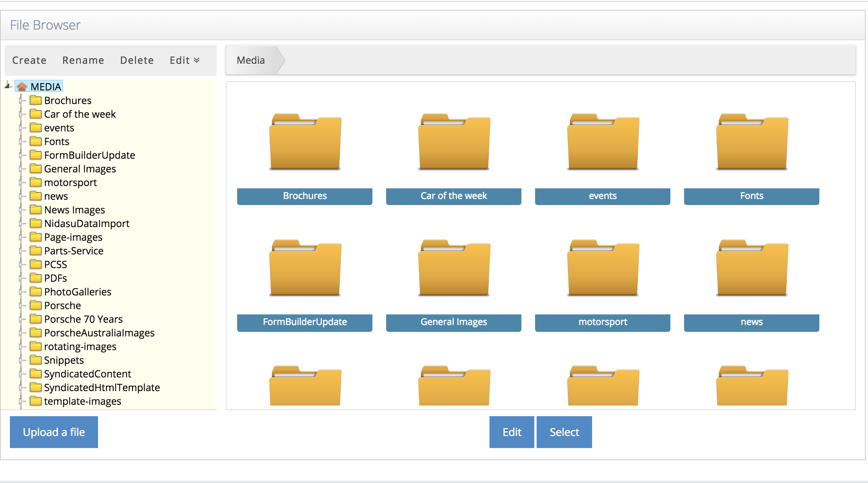
Task: Select Porsche 70 Years in tree
Action: point(83,319)
